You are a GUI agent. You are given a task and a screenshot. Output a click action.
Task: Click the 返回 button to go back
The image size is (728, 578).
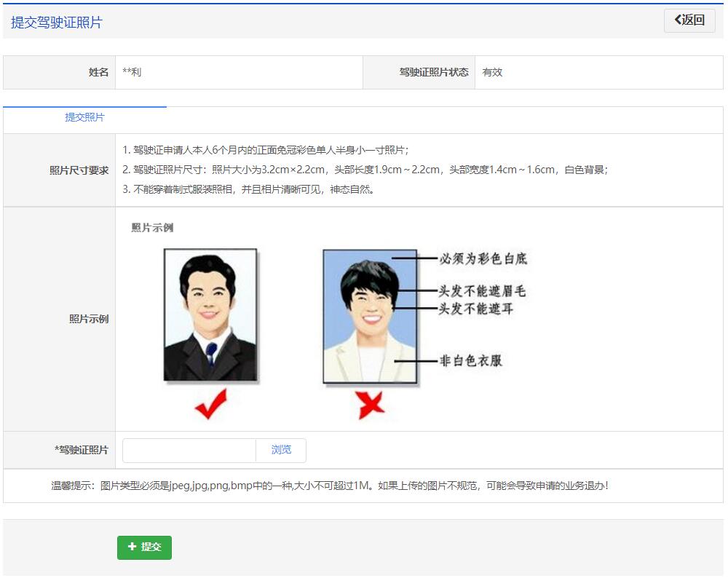click(x=688, y=20)
